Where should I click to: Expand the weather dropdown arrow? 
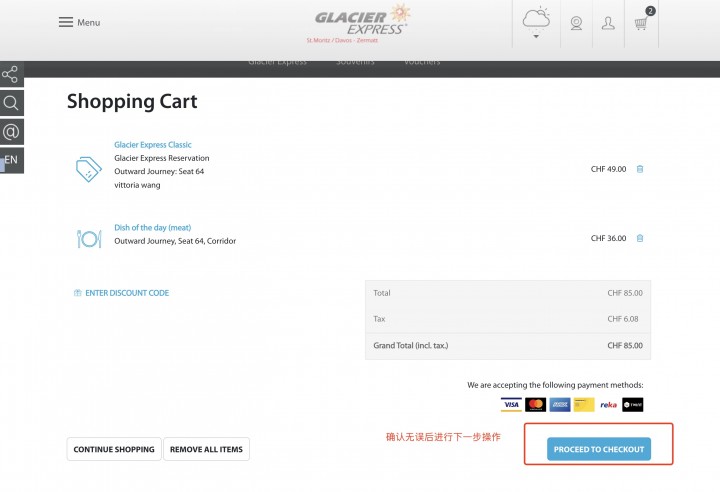(536, 36)
